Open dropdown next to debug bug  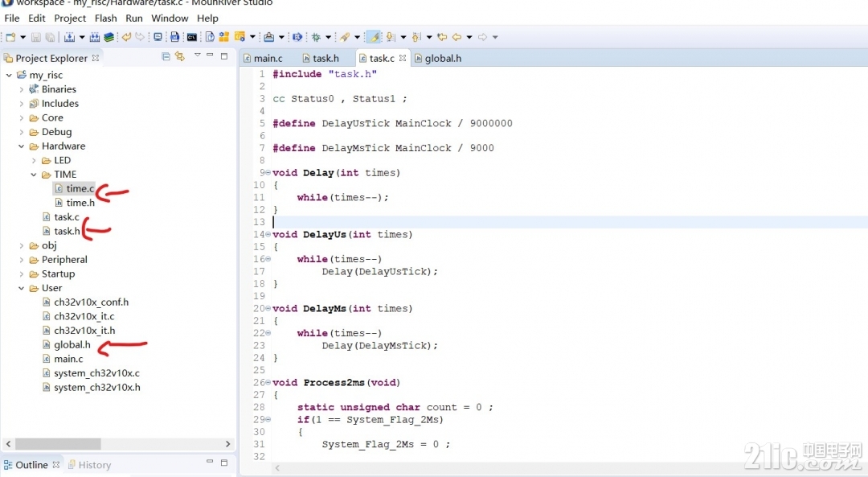[x=328, y=37]
